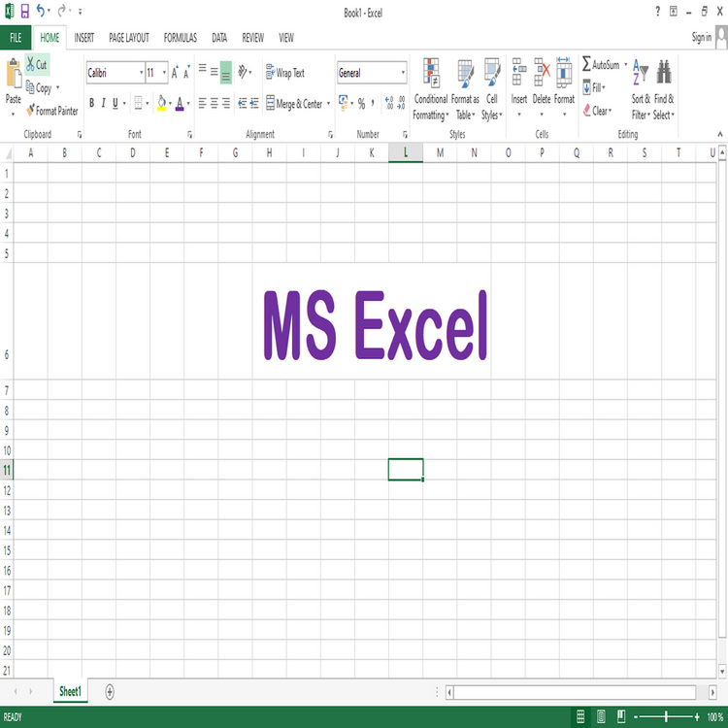The width and height of the screenshot is (728, 728).
Task: Toggle Wrap Text for the cell
Action: [284, 73]
